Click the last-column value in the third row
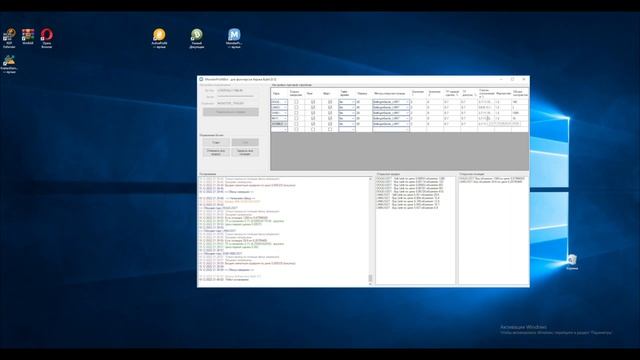The height and width of the screenshot is (360, 640). pos(520,113)
